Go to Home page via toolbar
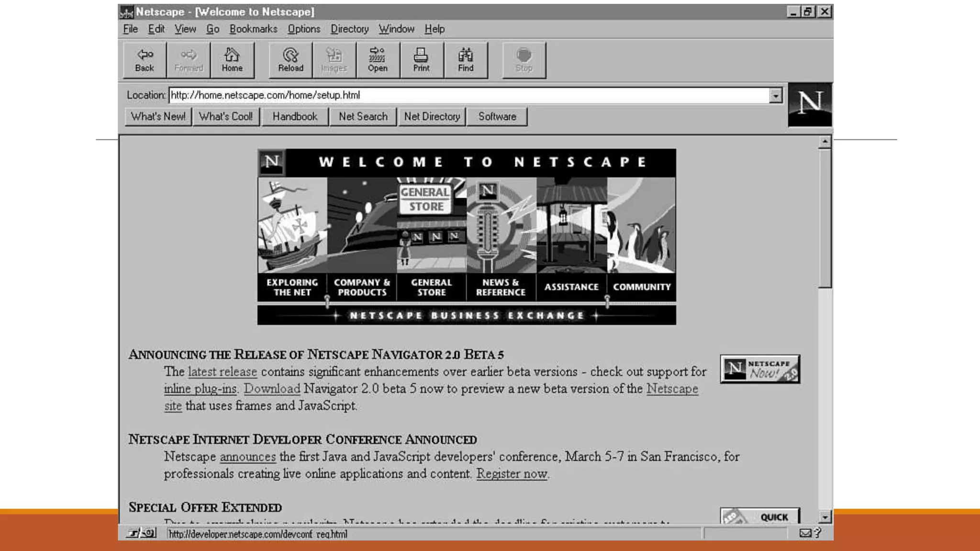This screenshot has width=980, height=551. (232, 60)
